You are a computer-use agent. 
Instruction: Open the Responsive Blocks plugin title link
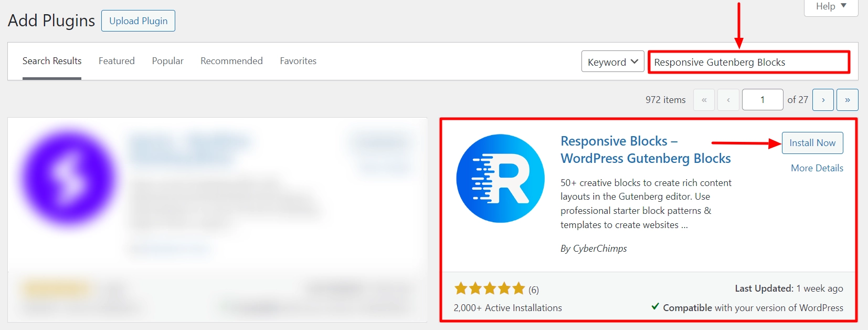pyautogui.click(x=645, y=150)
